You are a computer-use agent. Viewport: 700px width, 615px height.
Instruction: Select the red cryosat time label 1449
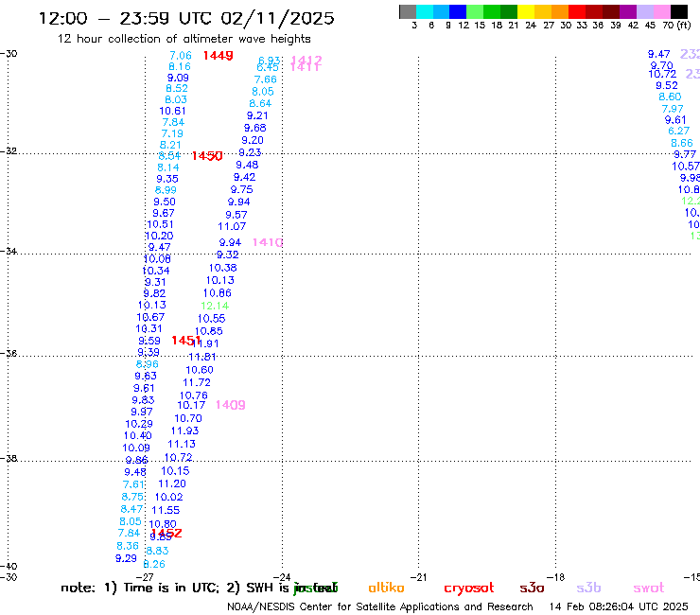tap(218, 56)
